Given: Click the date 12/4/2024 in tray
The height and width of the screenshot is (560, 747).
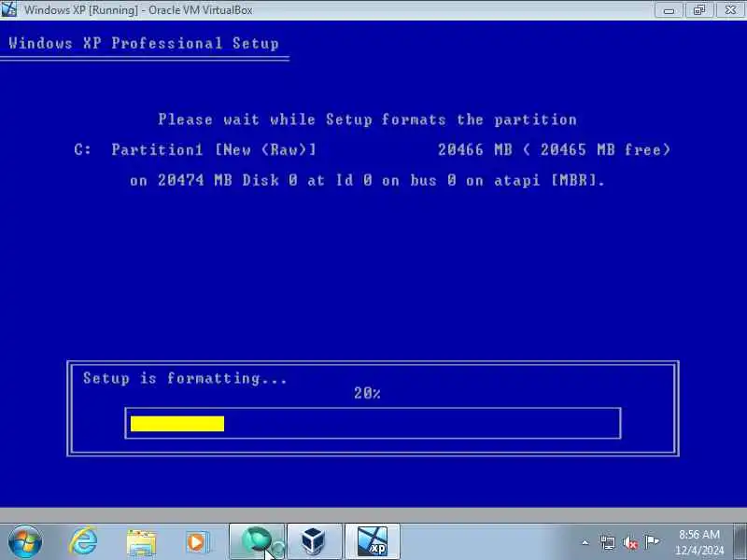Looking at the screenshot, I should (x=699, y=551).
